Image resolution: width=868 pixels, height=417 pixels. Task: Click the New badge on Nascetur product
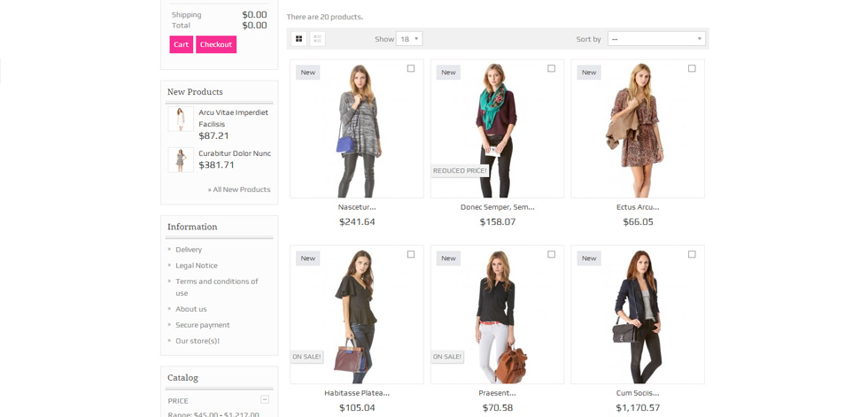click(x=308, y=73)
